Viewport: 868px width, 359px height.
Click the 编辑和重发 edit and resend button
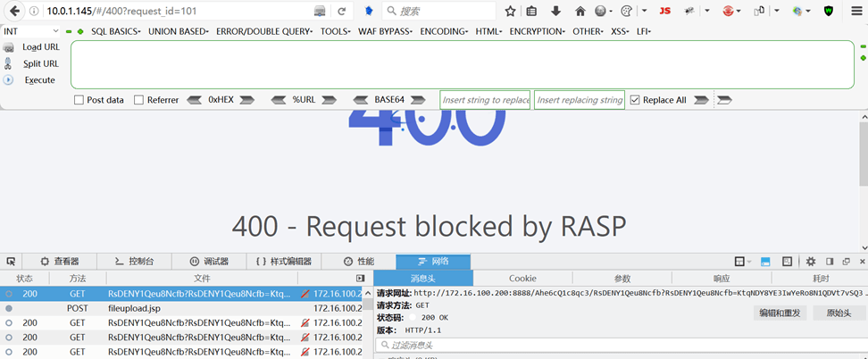coord(780,313)
